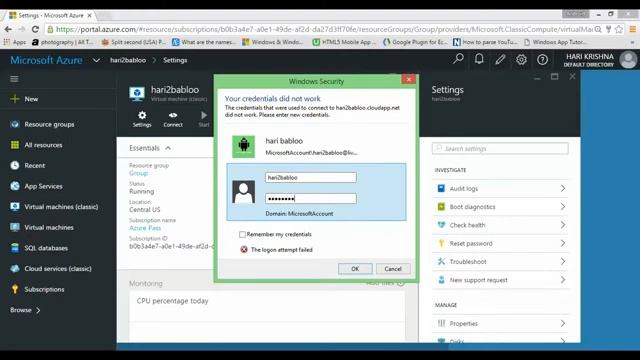This screenshot has height=360, width=640.
Task: Click the Subscriptions key icon
Action: (x=15, y=289)
